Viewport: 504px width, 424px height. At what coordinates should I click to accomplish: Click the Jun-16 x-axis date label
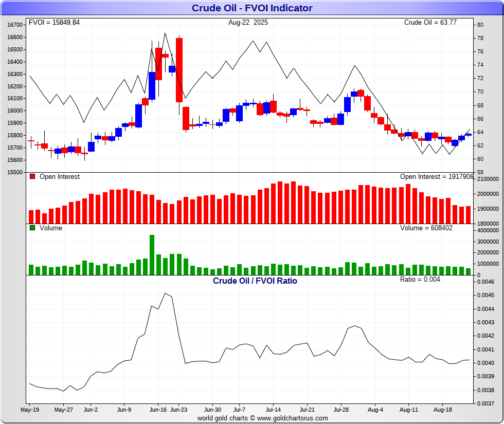(x=158, y=410)
